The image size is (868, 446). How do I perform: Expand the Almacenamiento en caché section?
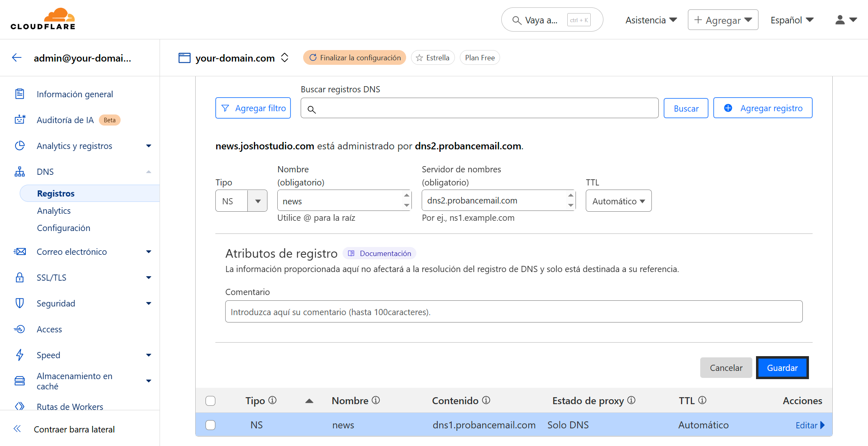(x=148, y=381)
